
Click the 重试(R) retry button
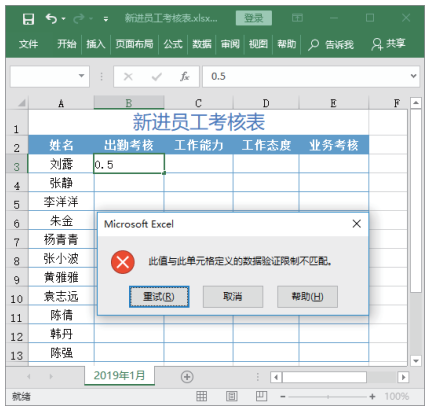(159, 296)
